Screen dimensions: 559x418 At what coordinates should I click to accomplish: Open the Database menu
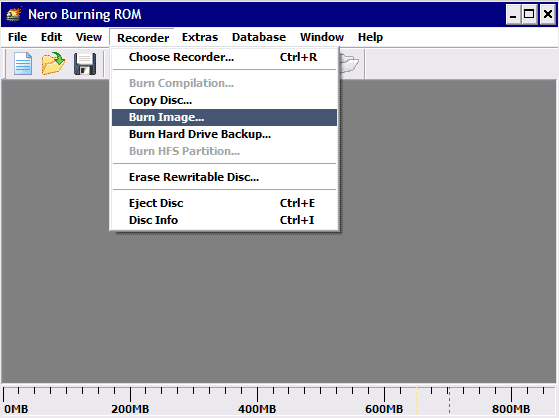click(259, 37)
